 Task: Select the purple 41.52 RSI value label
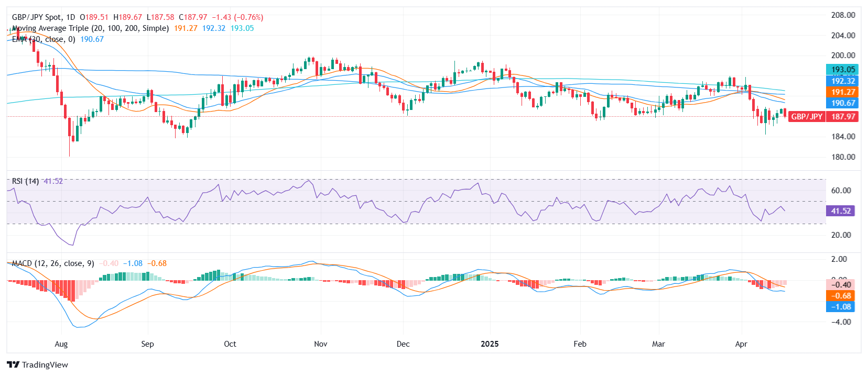(x=840, y=211)
